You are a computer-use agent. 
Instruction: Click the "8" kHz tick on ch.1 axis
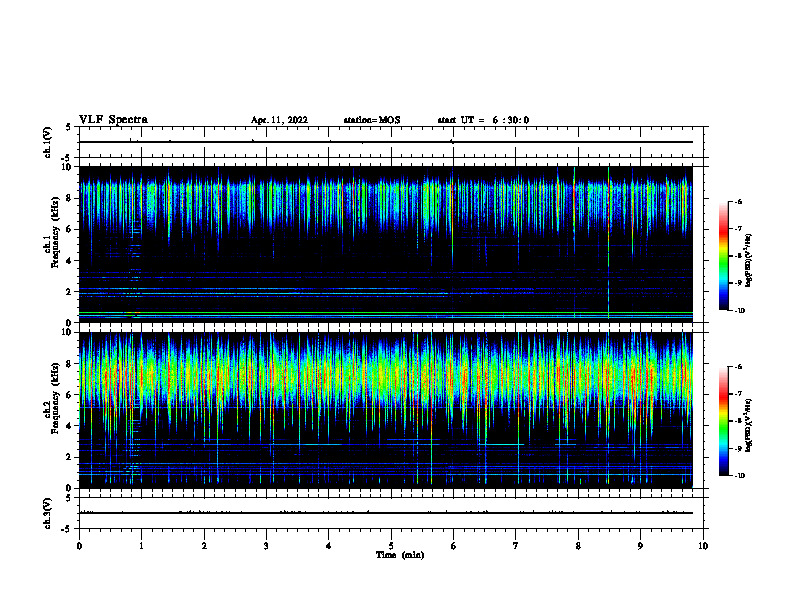pyautogui.click(x=70, y=198)
